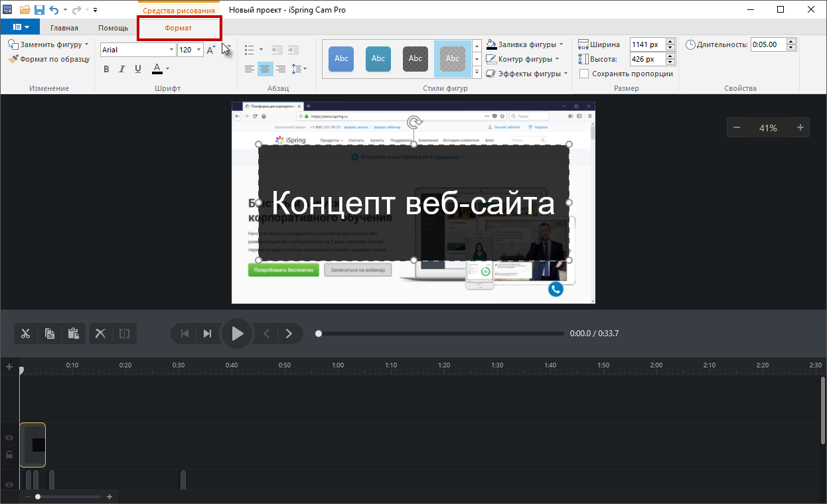Enable the Сохранять пропорции checkbox
The height and width of the screenshot is (504, 827).
click(584, 74)
